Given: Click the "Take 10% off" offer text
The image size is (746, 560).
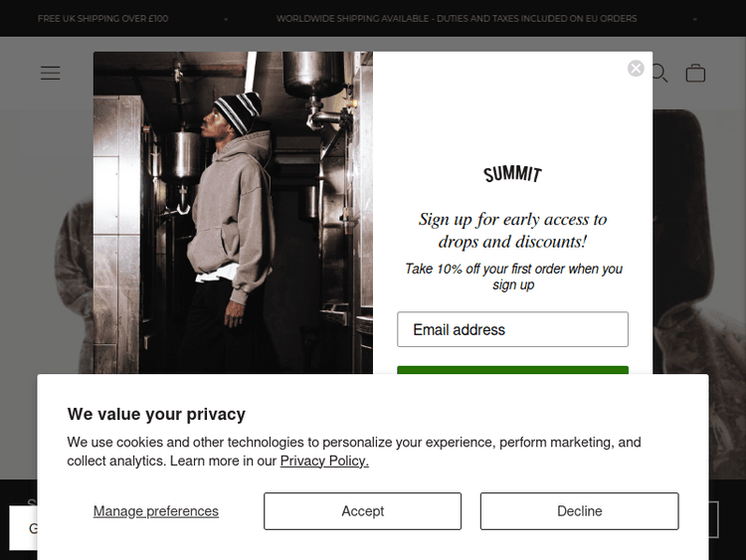Looking at the screenshot, I should pyautogui.click(x=513, y=277).
